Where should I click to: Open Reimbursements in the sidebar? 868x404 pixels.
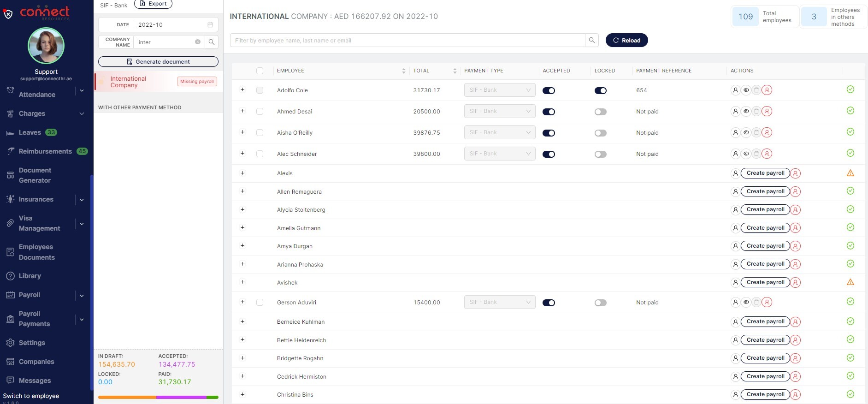[x=46, y=151]
